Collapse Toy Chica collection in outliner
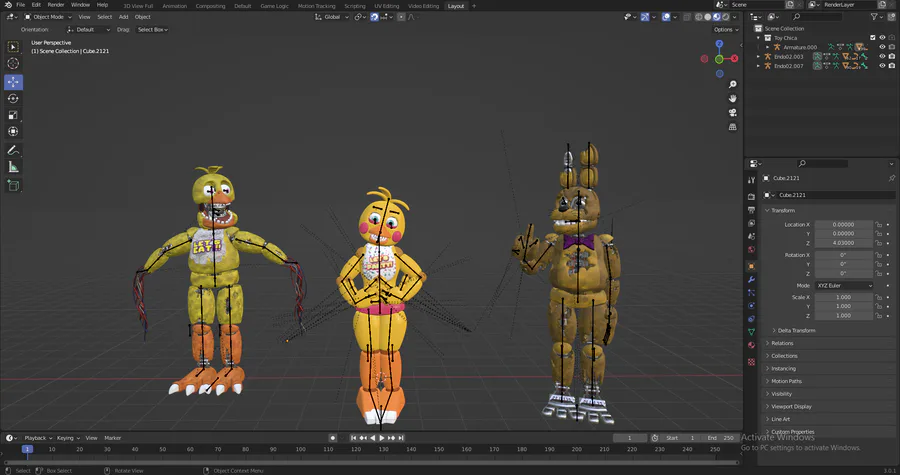This screenshot has width=900, height=475. pos(758,38)
